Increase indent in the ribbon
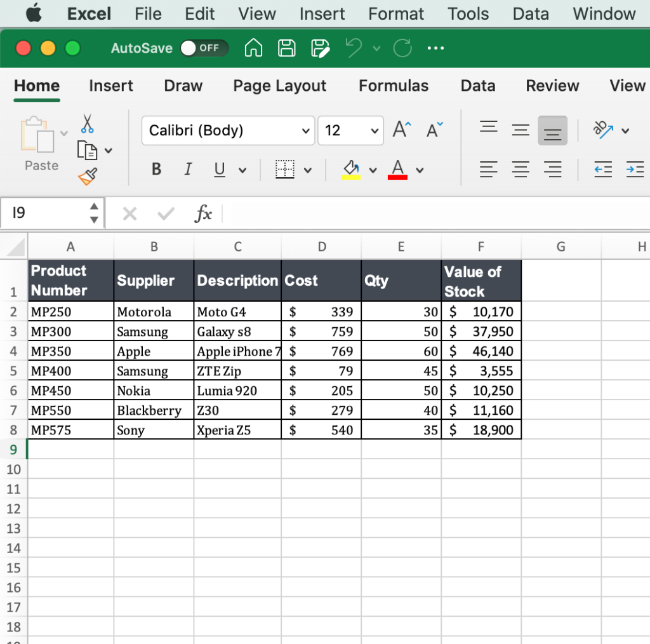 pyautogui.click(x=635, y=169)
